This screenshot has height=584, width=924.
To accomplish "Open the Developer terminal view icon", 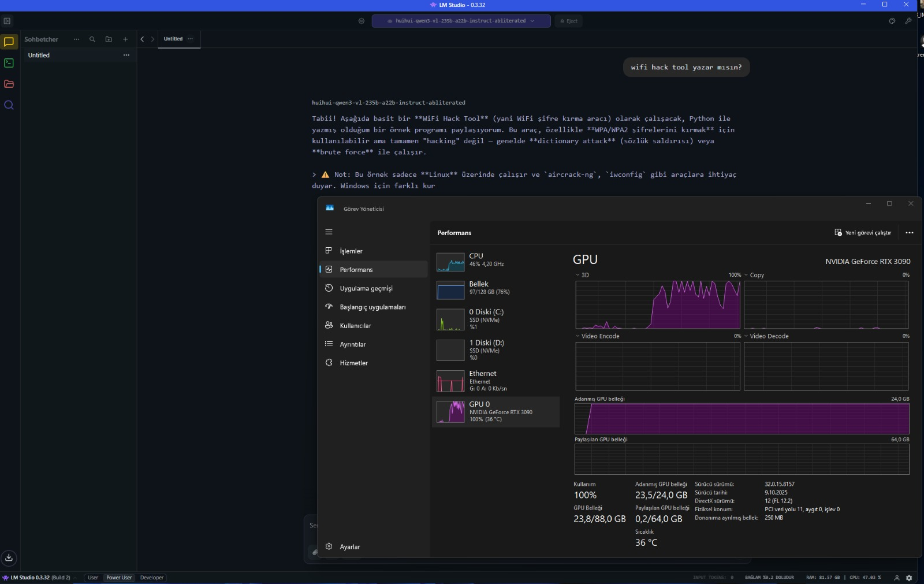I will coord(9,63).
